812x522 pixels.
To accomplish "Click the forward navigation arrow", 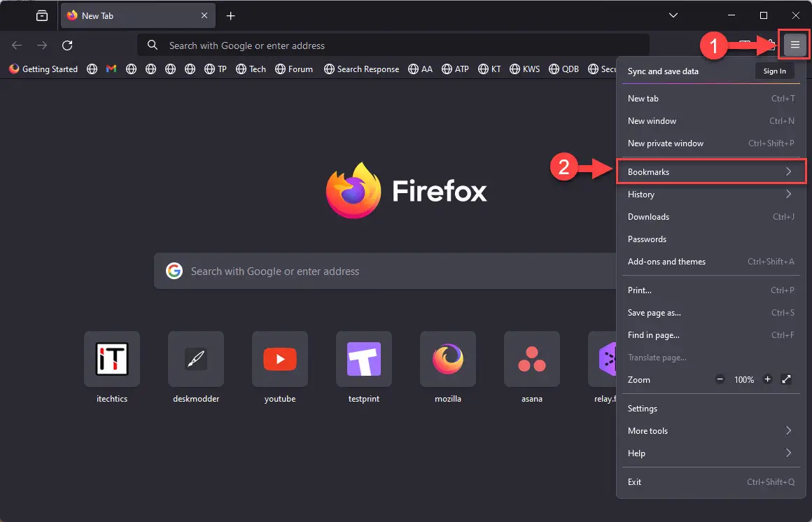I will pos(42,45).
